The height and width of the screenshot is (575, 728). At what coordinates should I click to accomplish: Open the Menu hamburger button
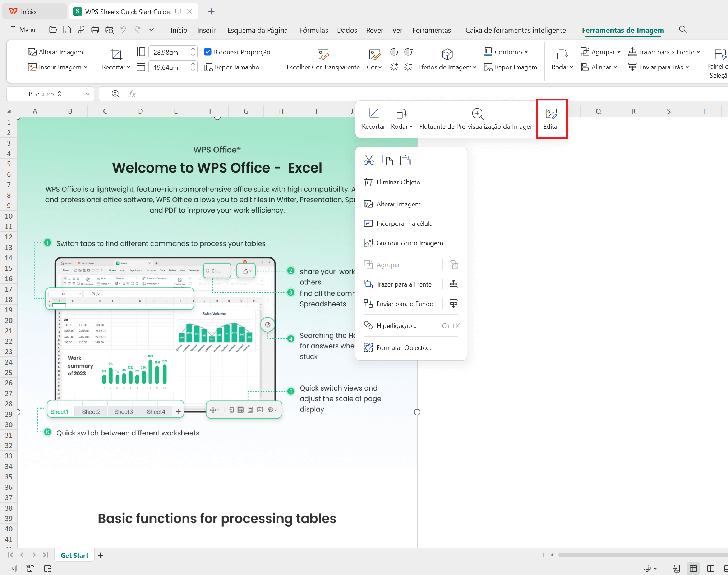pyautogui.click(x=23, y=30)
